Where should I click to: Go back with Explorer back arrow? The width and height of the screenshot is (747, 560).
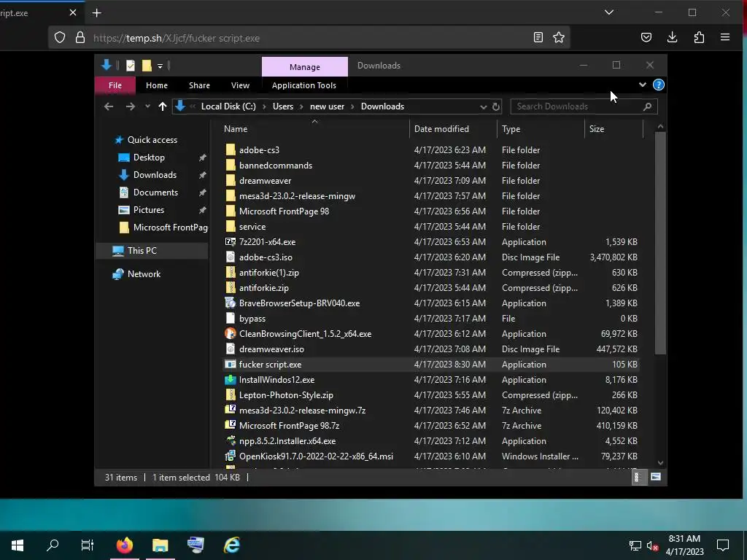pos(109,106)
